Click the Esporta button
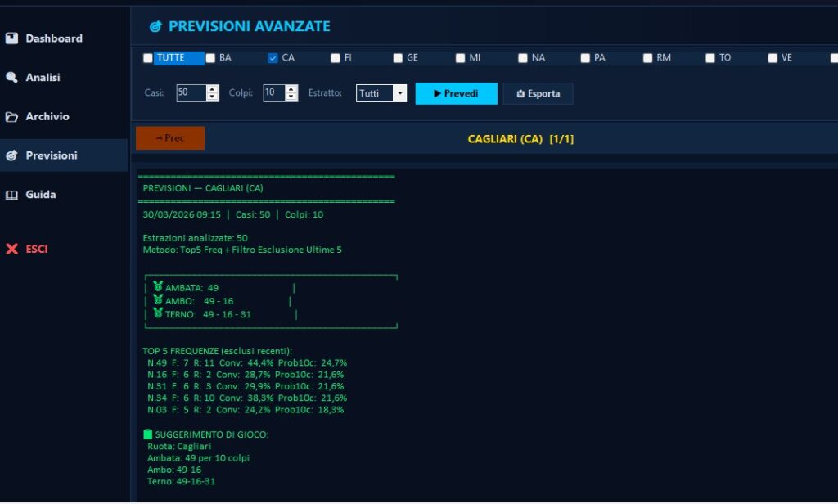Screen dimensions: 838x504 [538, 93]
